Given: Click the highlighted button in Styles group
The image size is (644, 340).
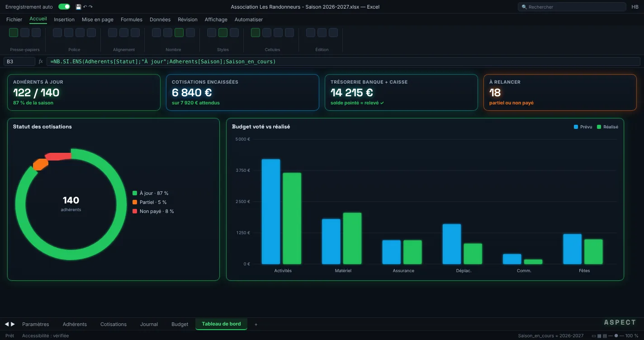Looking at the screenshot, I should pos(223,33).
